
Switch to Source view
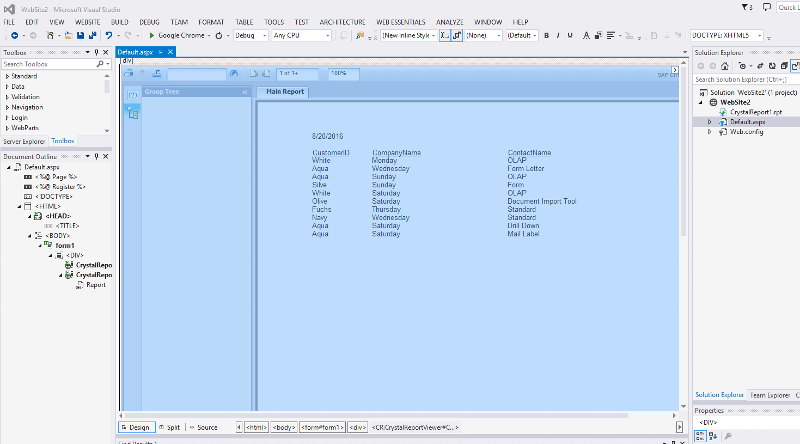pos(203,428)
